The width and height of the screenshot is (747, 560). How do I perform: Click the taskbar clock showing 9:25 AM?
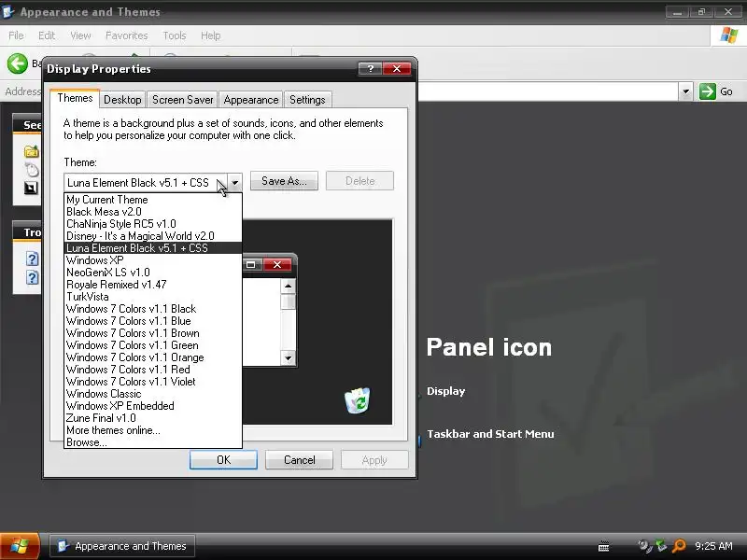[713, 546]
